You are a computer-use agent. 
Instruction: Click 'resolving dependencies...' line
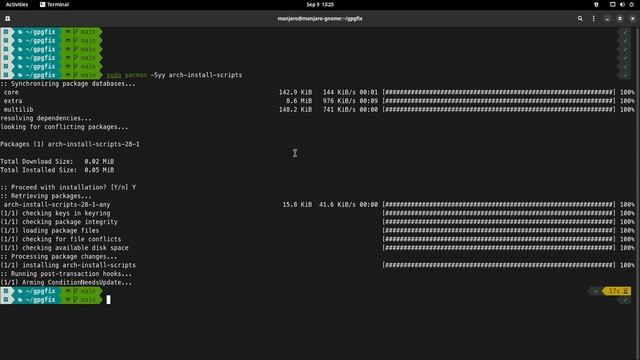click(x=46, y=118)
